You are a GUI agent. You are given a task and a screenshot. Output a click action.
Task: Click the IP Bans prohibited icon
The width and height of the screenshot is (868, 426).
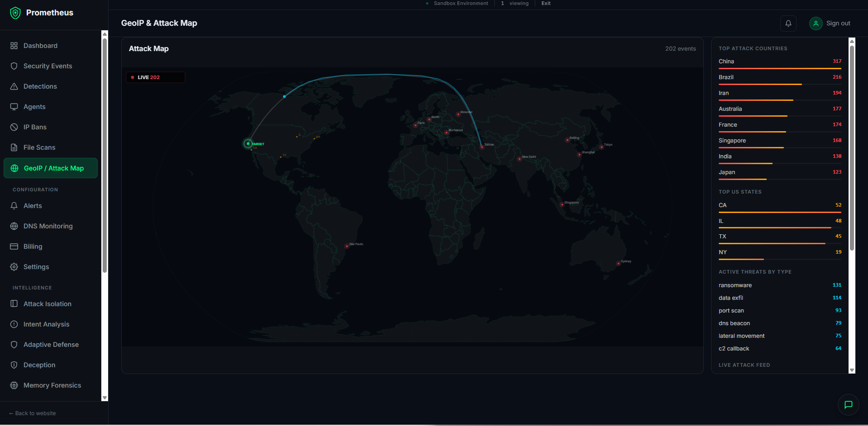click(x=14, y=127)
